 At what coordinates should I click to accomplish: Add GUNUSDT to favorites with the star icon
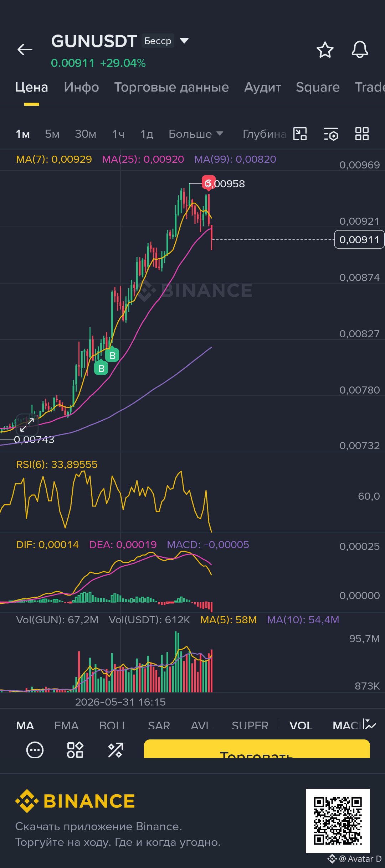(x=325, y=50)
